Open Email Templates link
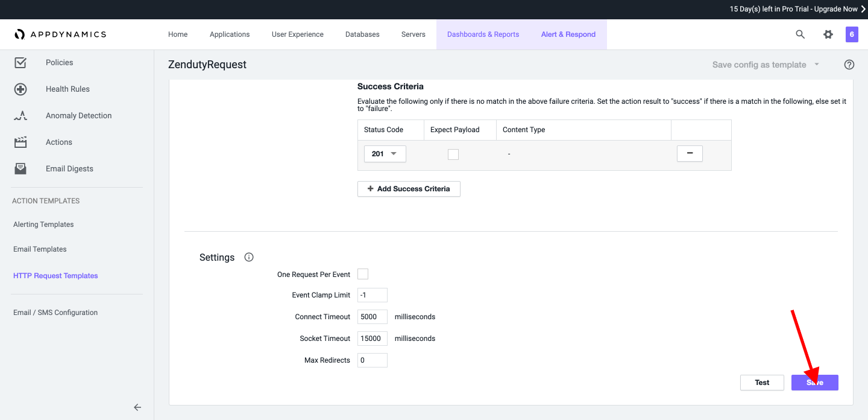The image size is (868, 420). tap(40, 249)
